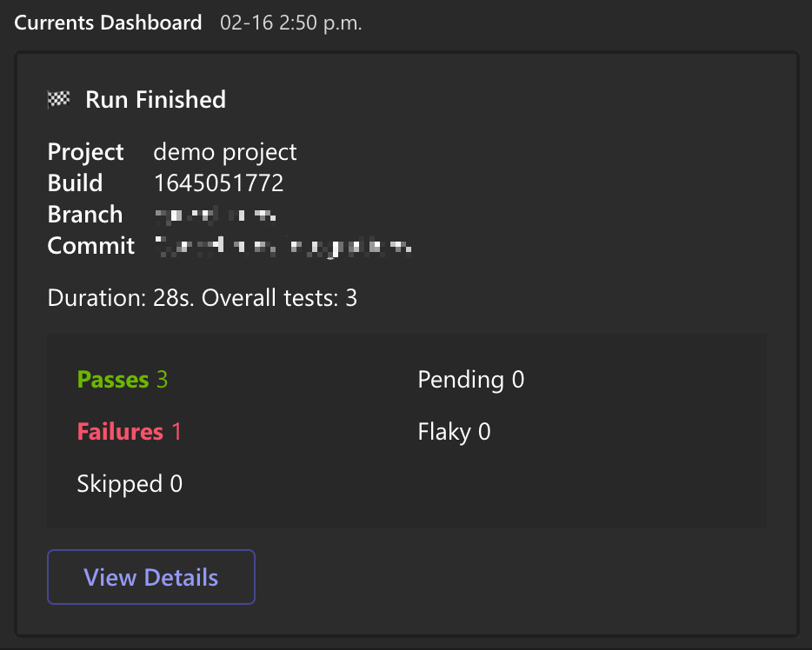The image size is (812, 650).
Task: Click the blurred commit message value
Action: coord(282,247)
